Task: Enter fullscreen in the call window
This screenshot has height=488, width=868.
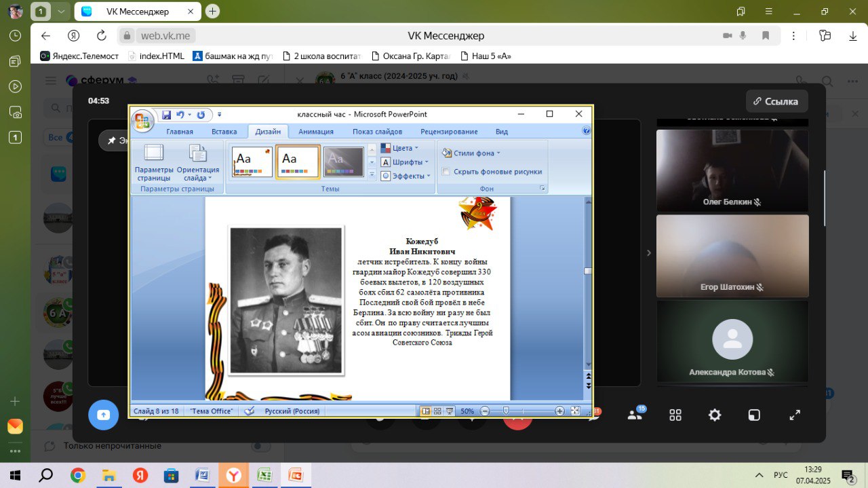Action: [x=795, y=415]
